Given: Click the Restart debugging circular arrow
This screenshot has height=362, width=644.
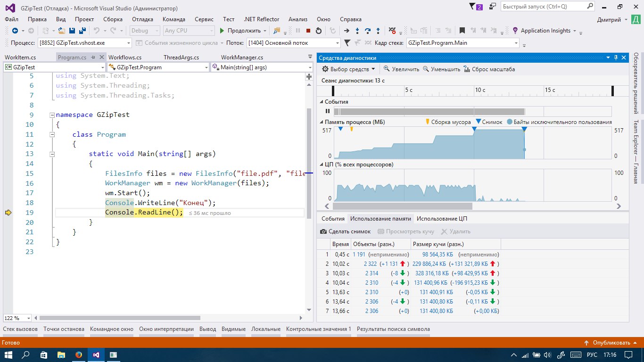Looking at the screenshot, I should point(319,31).
